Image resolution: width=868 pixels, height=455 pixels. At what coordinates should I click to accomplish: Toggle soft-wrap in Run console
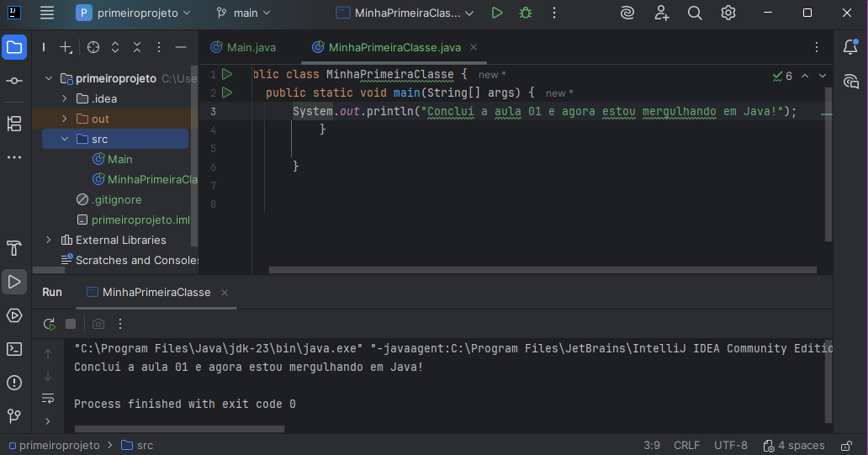pos(48,398)
